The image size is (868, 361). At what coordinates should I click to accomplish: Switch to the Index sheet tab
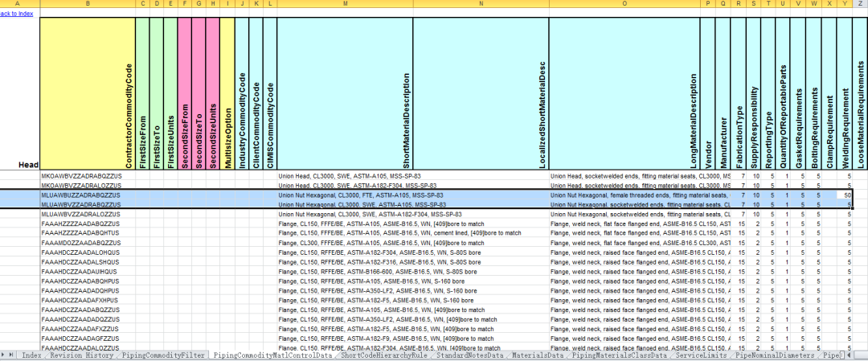31,355
